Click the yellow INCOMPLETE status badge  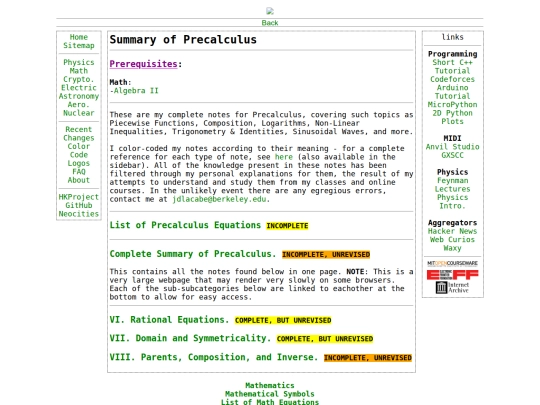287,226
